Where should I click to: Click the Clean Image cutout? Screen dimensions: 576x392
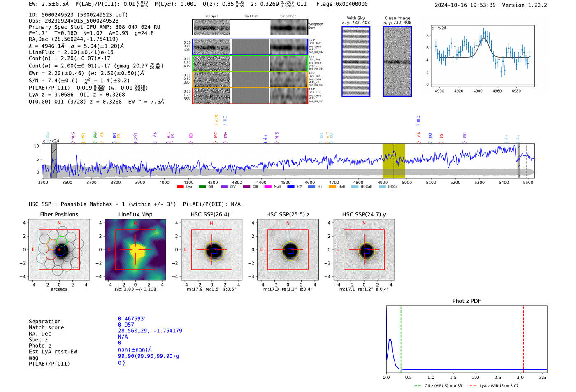tap(397, 61)
